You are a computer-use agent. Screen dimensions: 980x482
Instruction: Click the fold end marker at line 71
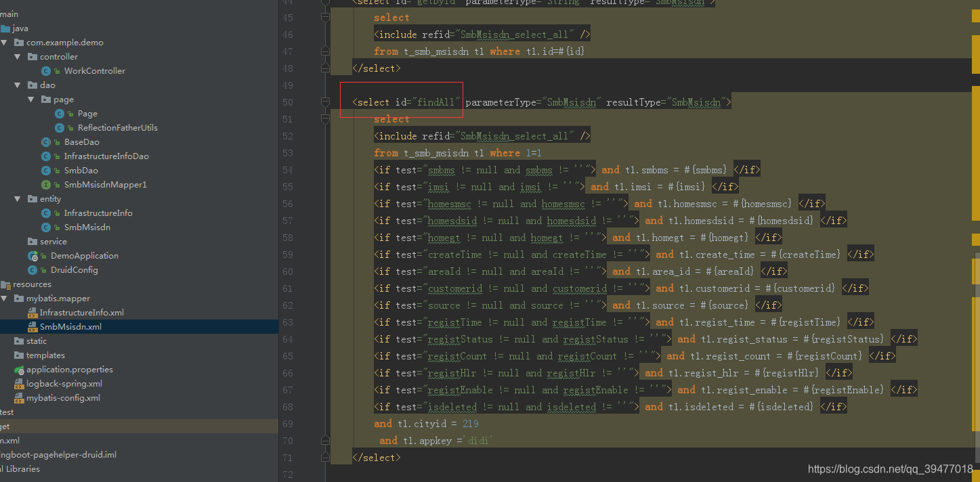pyautogui.click(x=325, y=458)
